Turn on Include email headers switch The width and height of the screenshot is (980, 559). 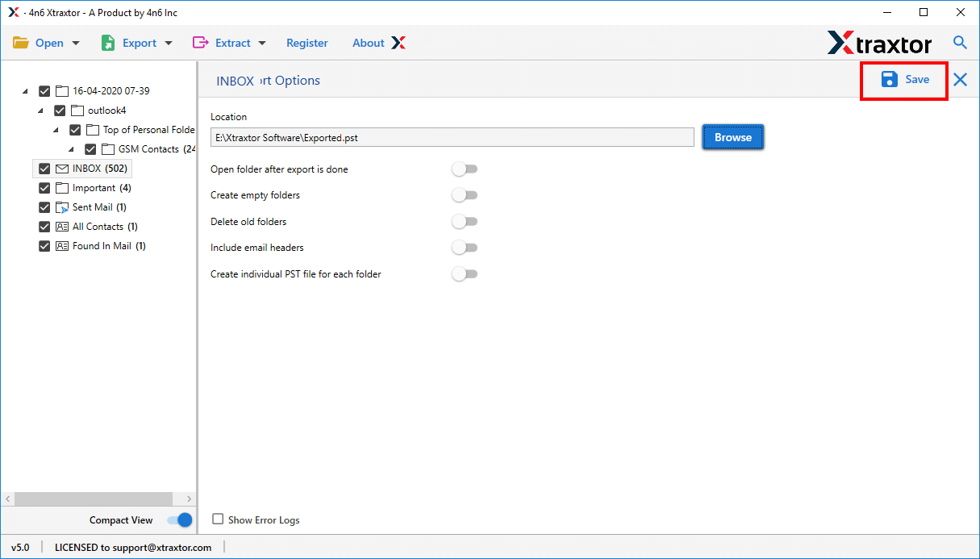pyautogui.click(x=465, y=248)
